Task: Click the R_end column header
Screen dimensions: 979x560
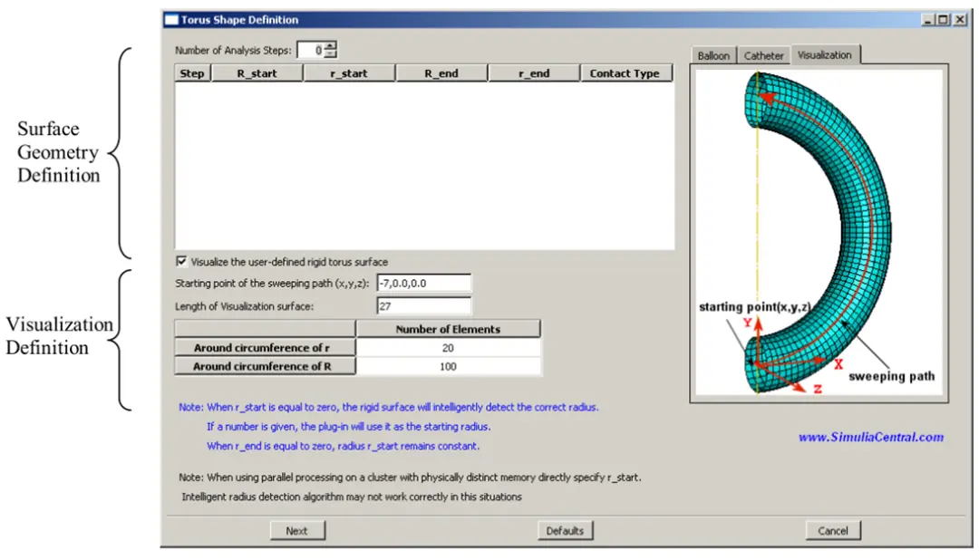Action: coord(441,73)
